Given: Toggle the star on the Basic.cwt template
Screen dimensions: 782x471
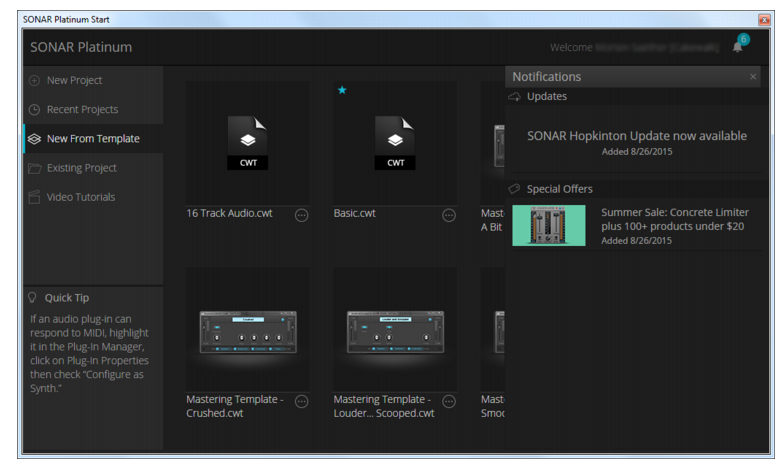Looking at the screenshot, I should (342, 91).
